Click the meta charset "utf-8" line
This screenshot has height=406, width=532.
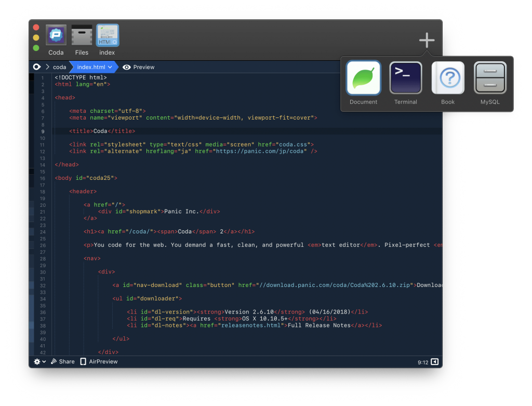point(108,111)
